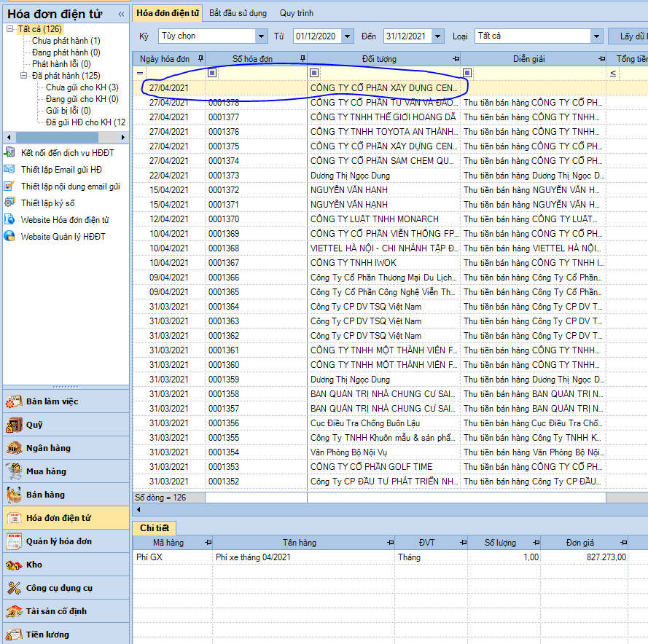Sort by the Tổng tiền column header

[x=628, y=59]
